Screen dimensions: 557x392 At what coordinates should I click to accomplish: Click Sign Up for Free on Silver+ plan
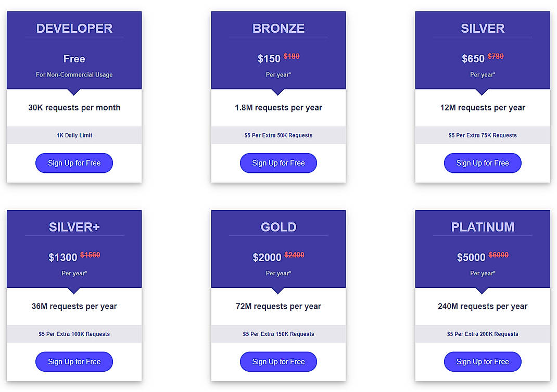coord(74,362)
